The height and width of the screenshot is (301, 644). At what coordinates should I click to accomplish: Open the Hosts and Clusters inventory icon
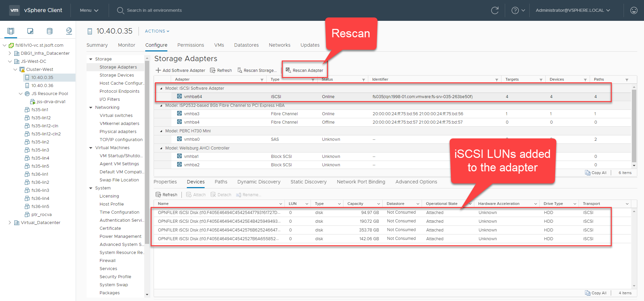click(x=11, y=31)
